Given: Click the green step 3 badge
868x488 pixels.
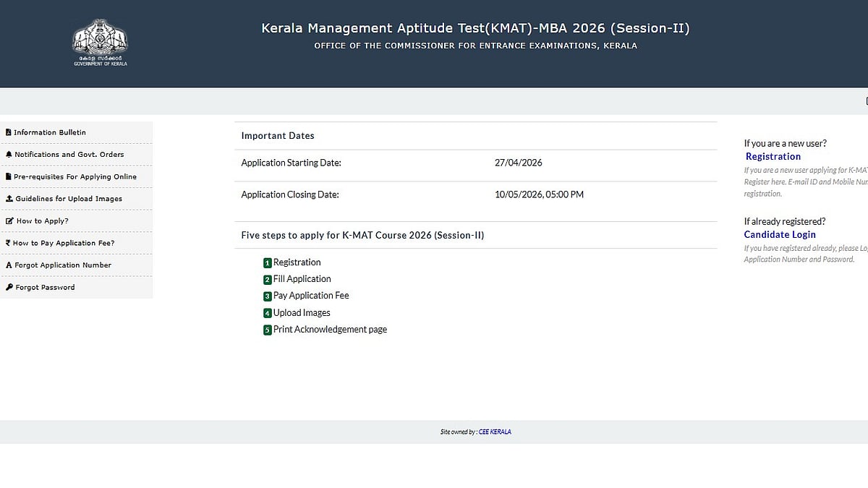Looking at the screenshot, I should pyautogui.click(x=268, y=296).
